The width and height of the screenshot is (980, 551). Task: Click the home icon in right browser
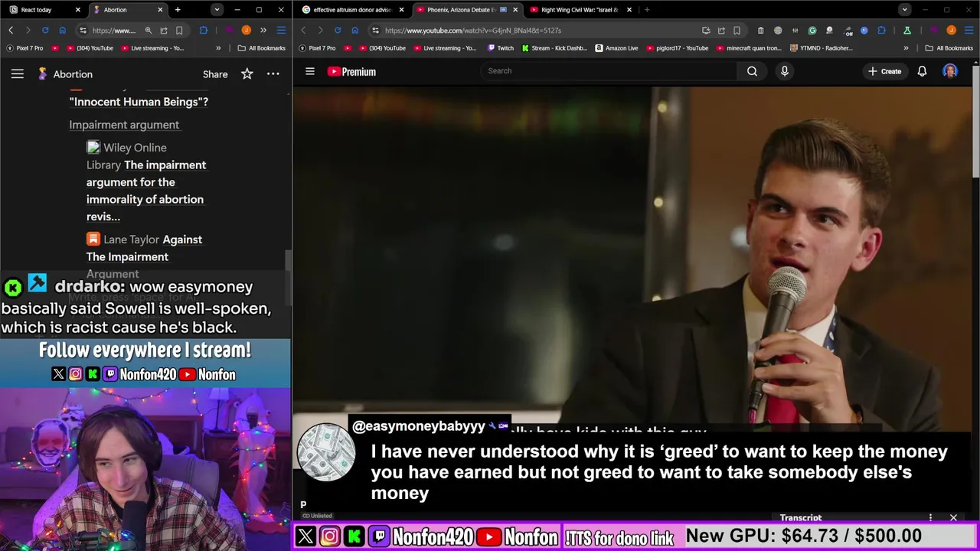click(354, 31)
